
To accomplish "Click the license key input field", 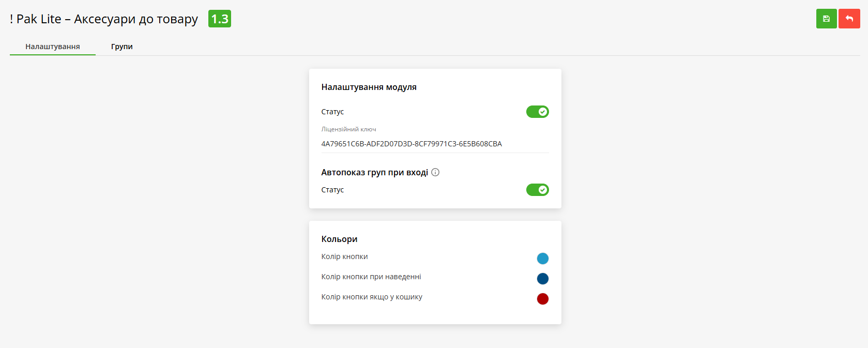I will 434,144.
